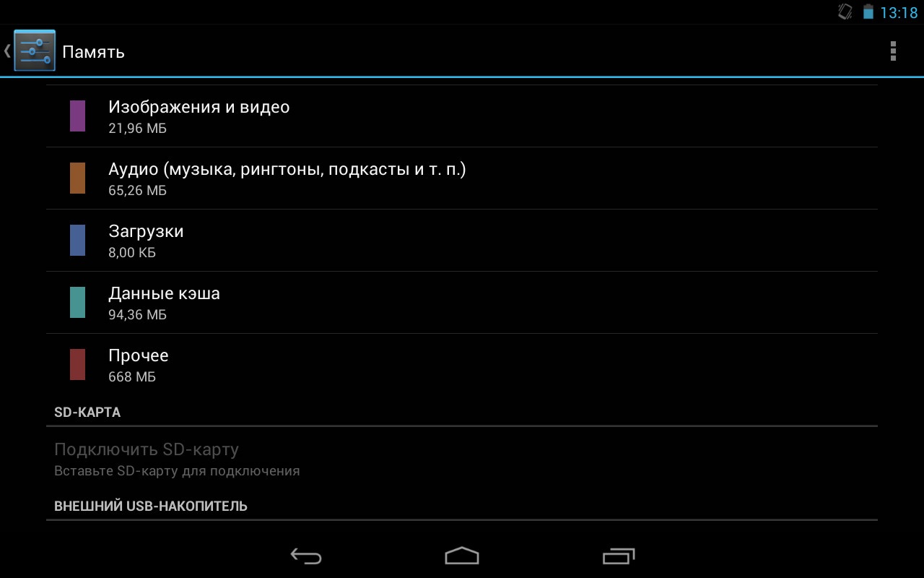Click the purple Images and video swatch
Screen dimensions: 924x578
point(77,116)
